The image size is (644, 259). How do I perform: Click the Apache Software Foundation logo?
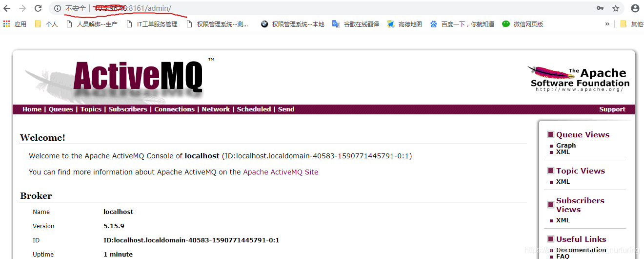pos(580,79)
